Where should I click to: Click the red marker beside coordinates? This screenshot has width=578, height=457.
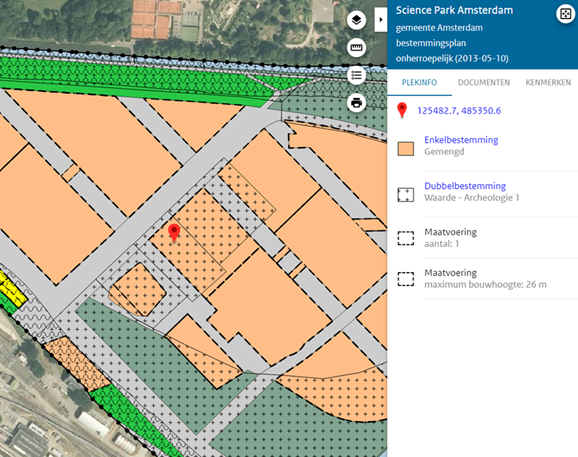(x=402, y=110)
